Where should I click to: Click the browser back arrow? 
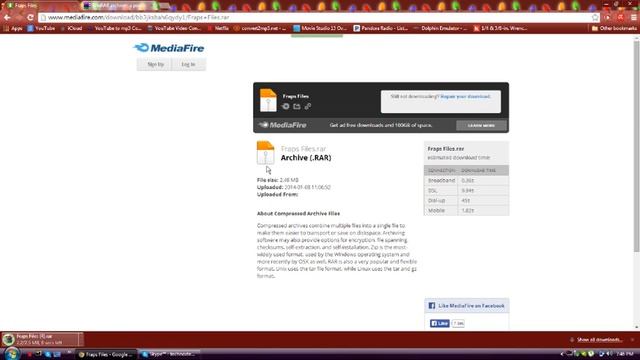click(x=7, y=18)
